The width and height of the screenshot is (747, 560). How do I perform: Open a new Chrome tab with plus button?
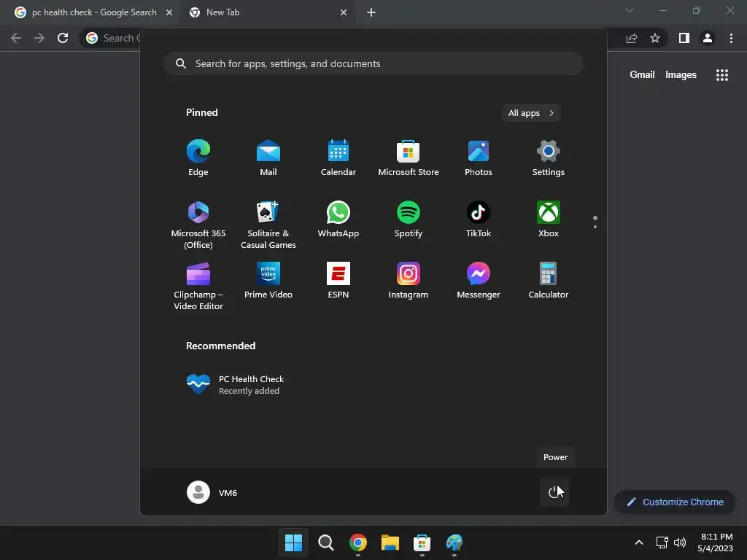(x=371, y=12)
